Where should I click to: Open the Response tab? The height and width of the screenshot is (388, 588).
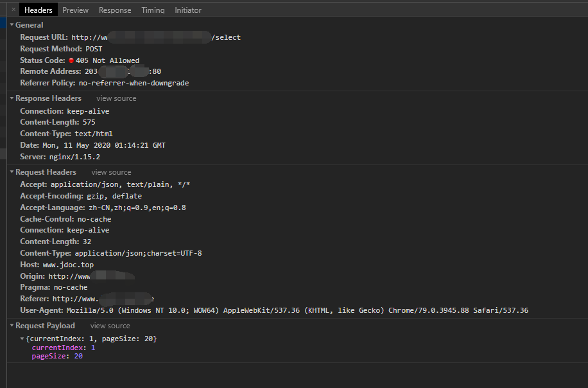[115, 10]
